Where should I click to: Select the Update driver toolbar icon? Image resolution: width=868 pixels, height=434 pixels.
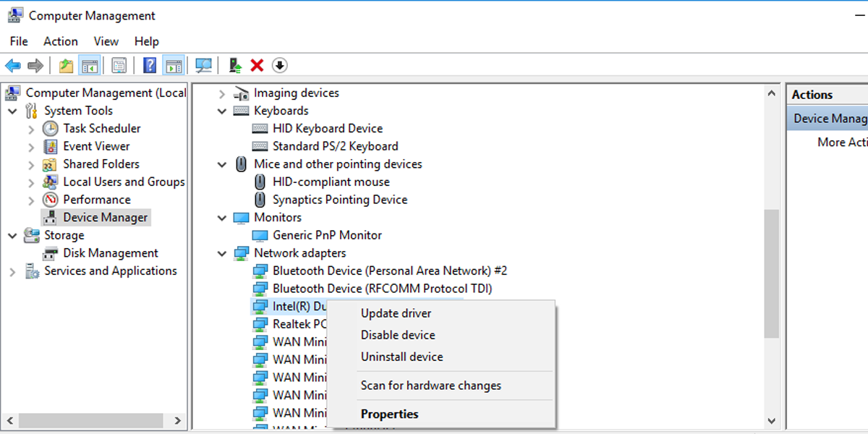coord(233,65)
